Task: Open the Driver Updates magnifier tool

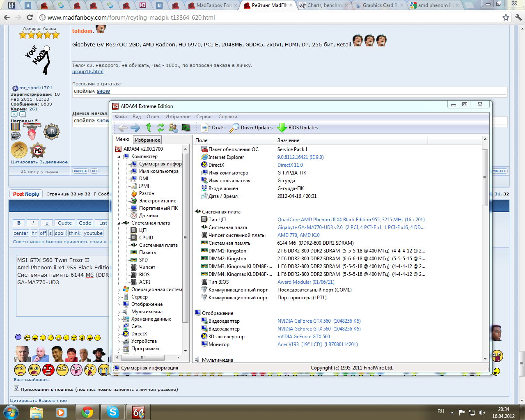Action: (251, 128)
